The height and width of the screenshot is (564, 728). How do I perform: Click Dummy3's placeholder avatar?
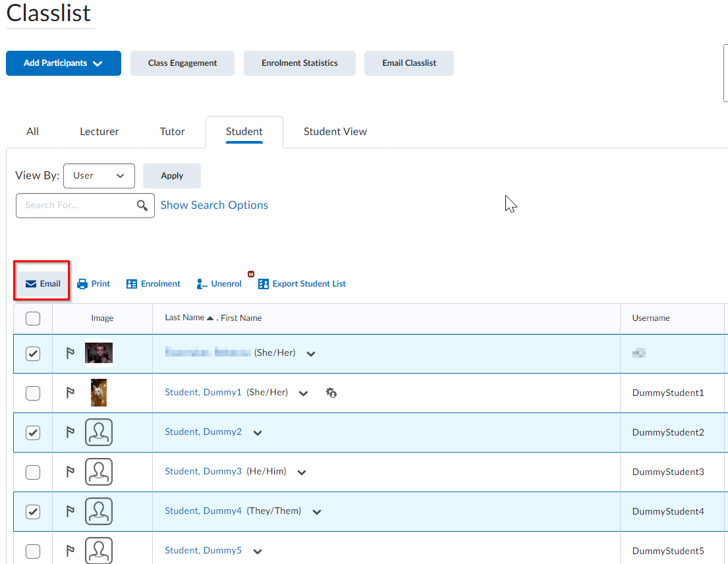pos(99,472)
